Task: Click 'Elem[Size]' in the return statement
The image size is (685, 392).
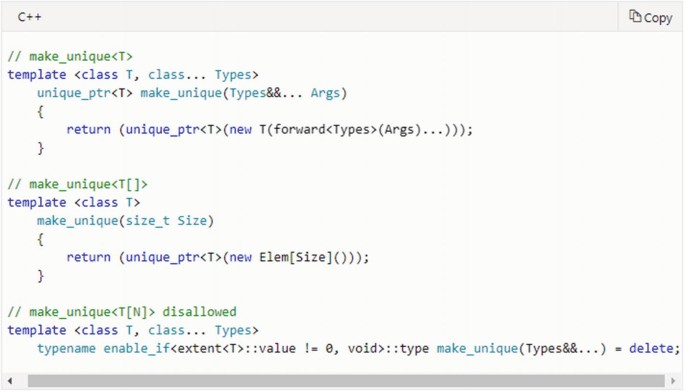Action: pyautogui.click(x=295, y=257)
